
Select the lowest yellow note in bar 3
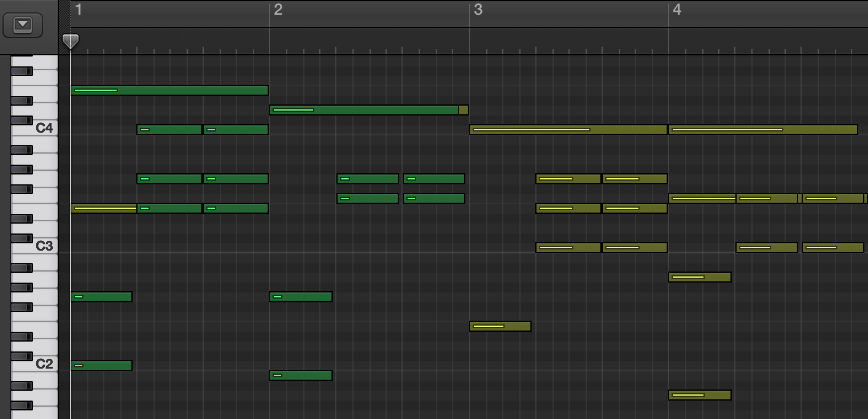[500, 326]
